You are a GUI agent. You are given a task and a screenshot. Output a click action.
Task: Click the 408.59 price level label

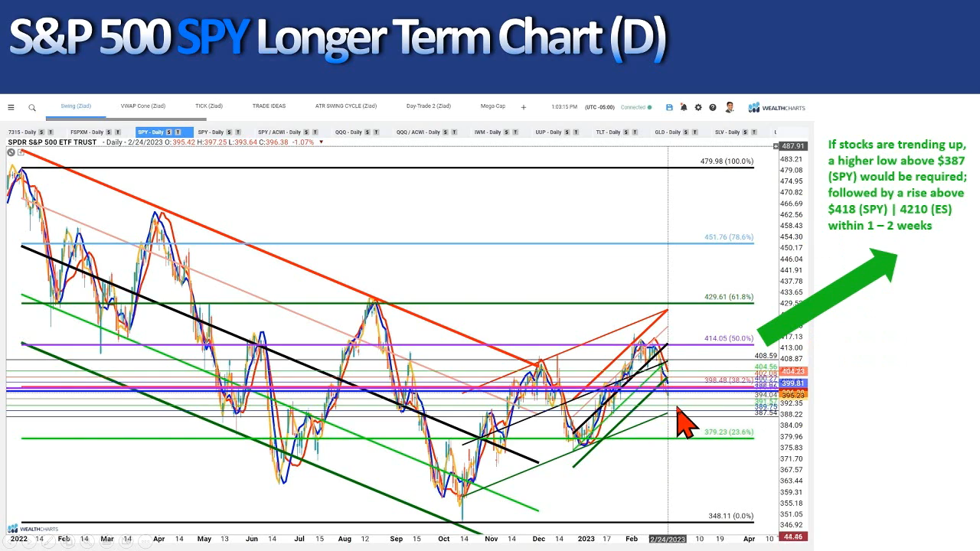point(766,356)
